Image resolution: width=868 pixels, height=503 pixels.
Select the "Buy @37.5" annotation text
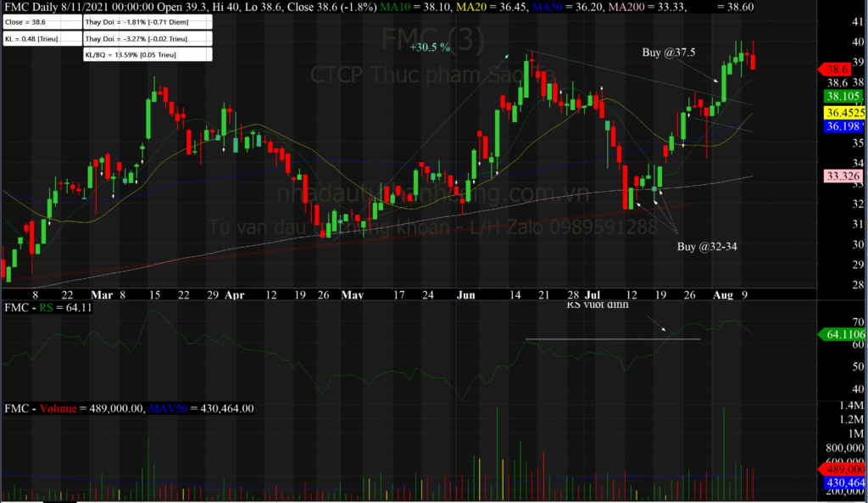[669, 53]
